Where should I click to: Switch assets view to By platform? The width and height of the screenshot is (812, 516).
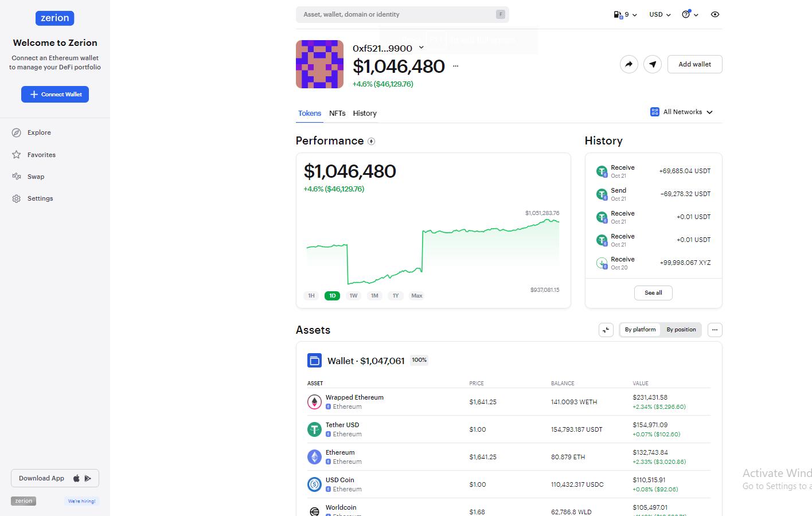click(x=641, y=330)
